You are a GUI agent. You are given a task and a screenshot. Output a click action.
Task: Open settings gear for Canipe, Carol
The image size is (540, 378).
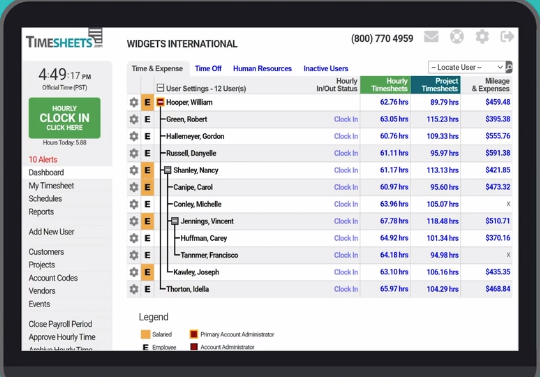point(134,187)
